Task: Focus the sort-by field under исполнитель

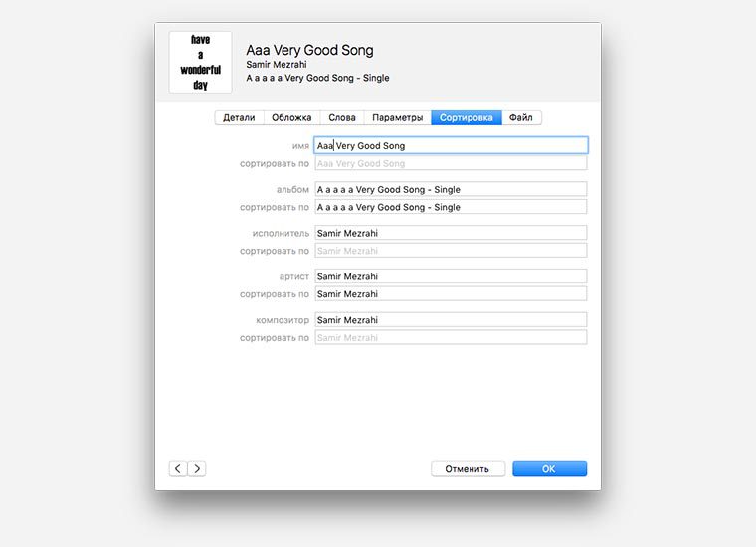Action: click(450, 251)
